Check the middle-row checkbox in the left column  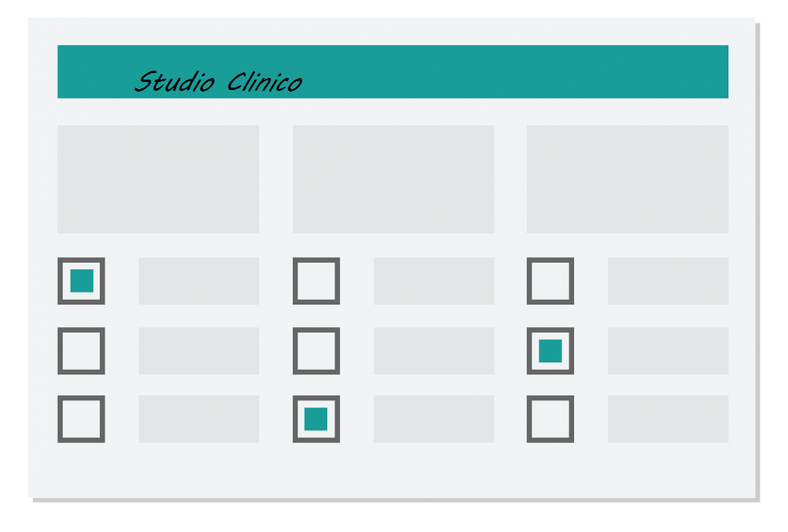(81, 350)
